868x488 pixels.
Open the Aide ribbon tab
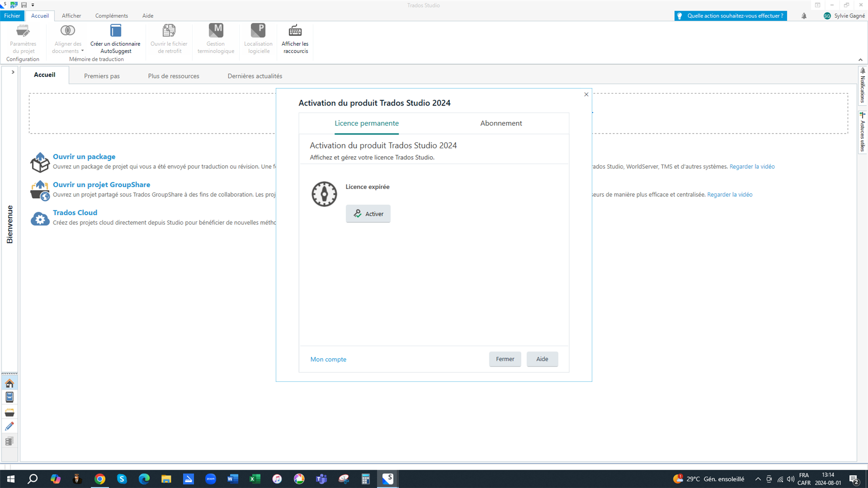(x=148, y=16)
